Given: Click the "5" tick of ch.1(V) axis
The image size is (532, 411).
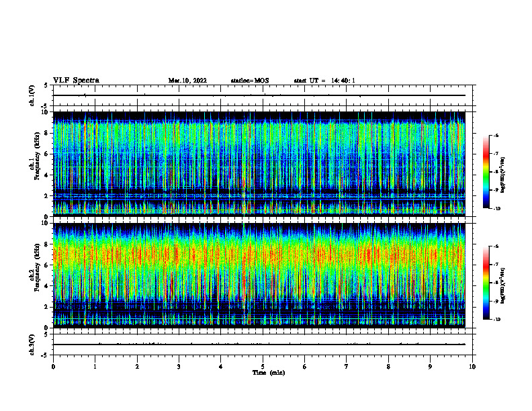Looking at the screenshot, I should tap(47, 85).
